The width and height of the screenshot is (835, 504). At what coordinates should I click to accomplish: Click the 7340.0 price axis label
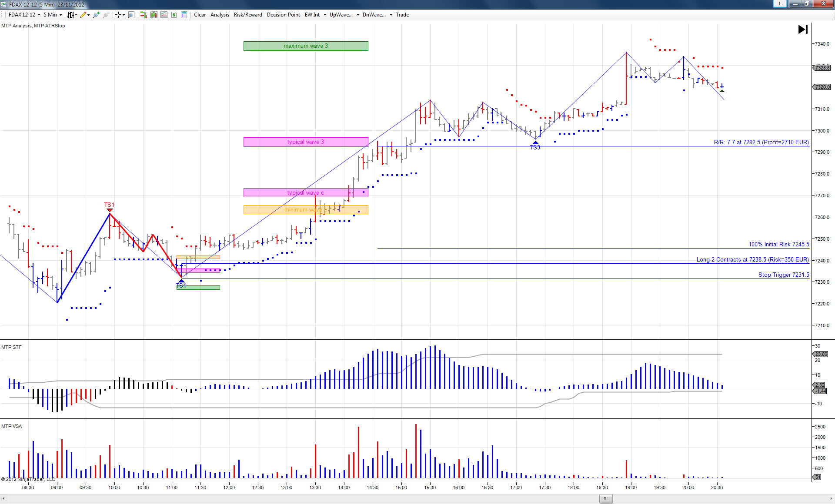tap(822, 44)
